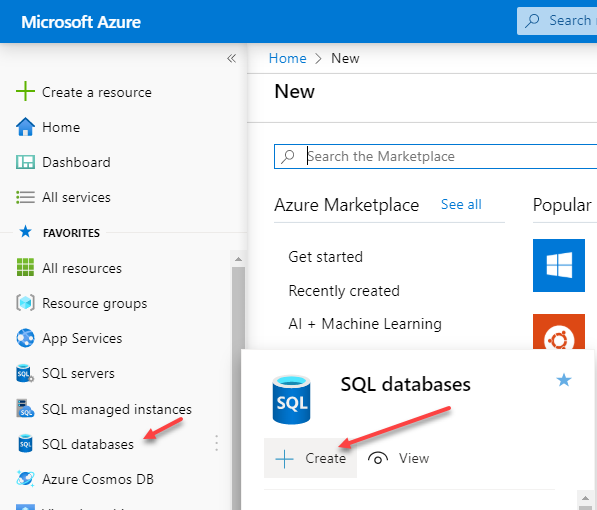Select the AI + Machine Learning category
Screen dimensions: 597x510
pos(365,324)
